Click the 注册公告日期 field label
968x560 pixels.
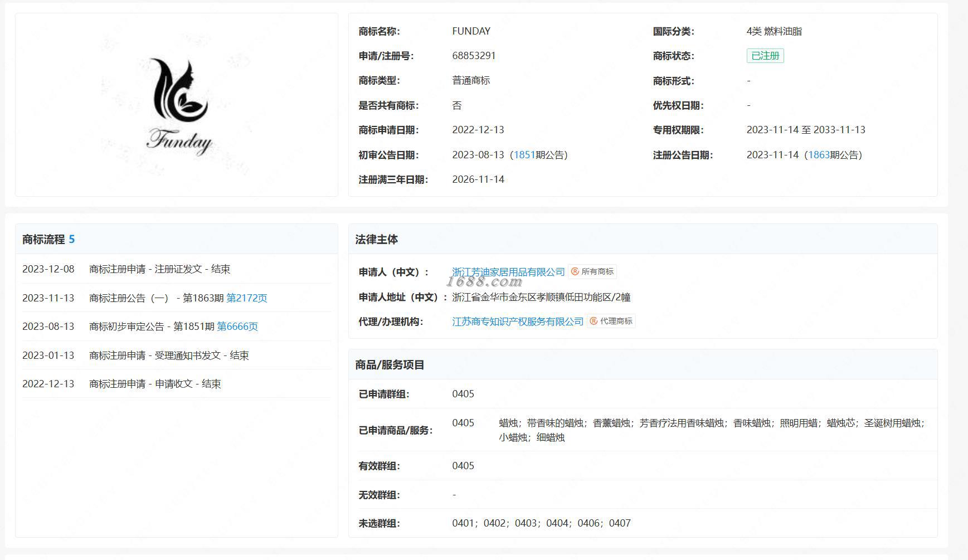coord(683,155)
